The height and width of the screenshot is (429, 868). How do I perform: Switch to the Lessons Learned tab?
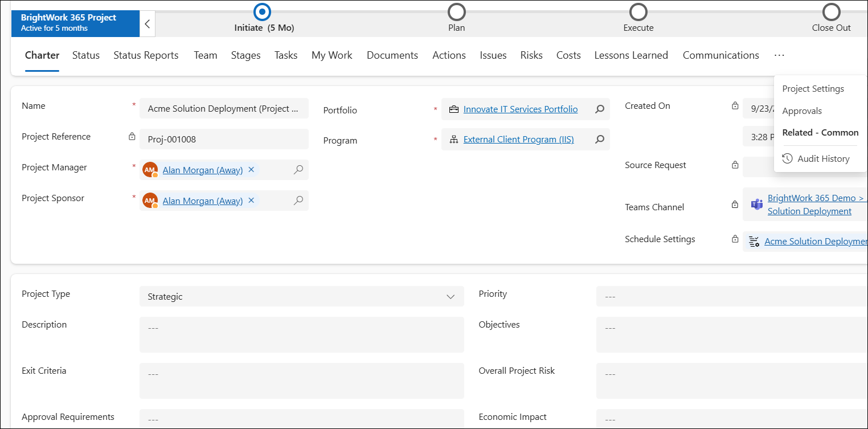click(x=631, y=55)
